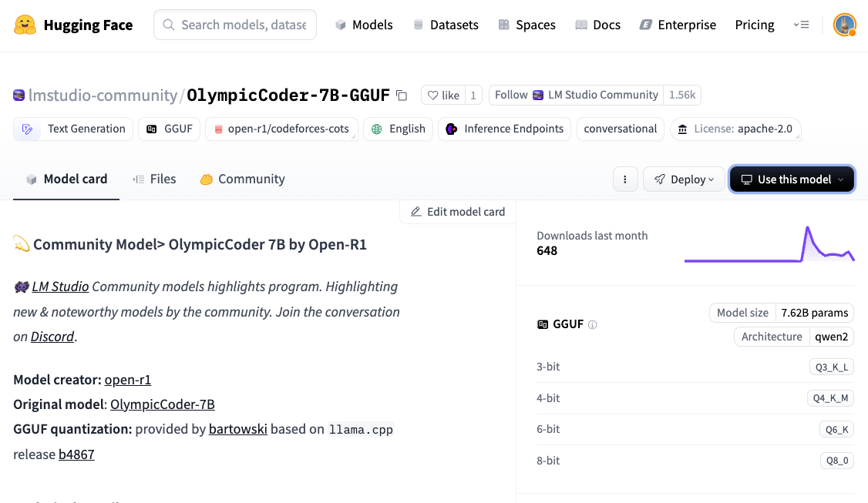Click the GGUF library tag
Screen dimensions: 868x503
(x=170, y=129)
